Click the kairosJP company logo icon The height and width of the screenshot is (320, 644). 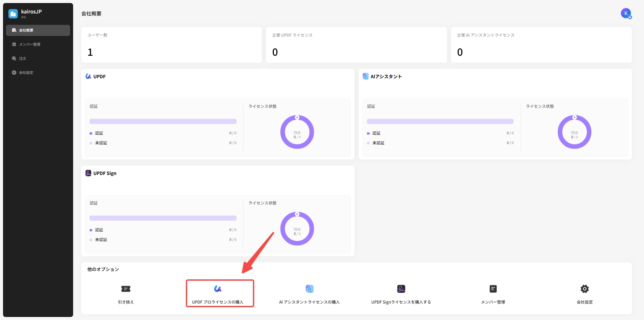[13, 13]
